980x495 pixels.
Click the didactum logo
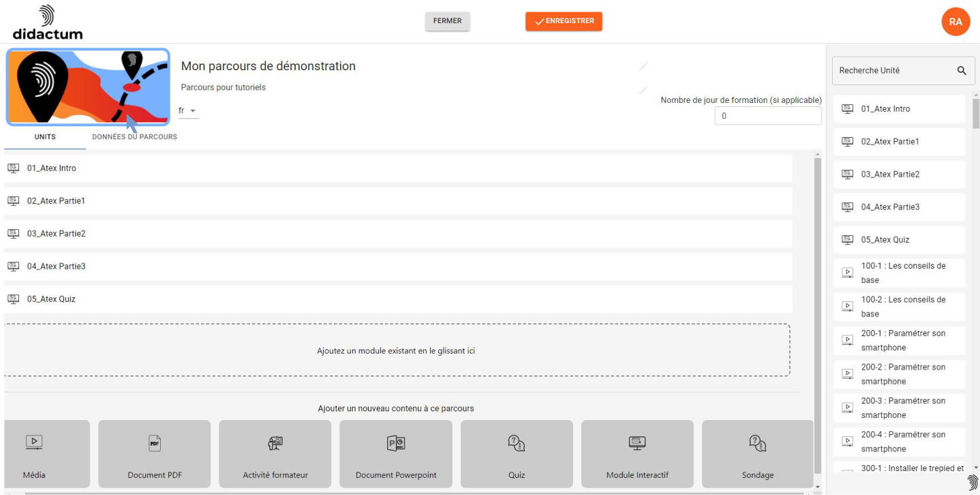(x=48, y=22)
